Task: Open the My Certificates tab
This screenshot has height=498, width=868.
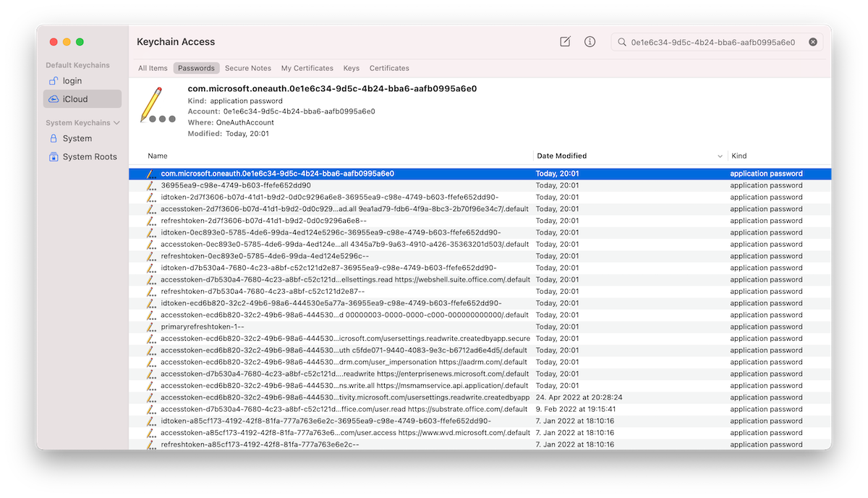Action: pyautogui.click(x=307, y=68)
